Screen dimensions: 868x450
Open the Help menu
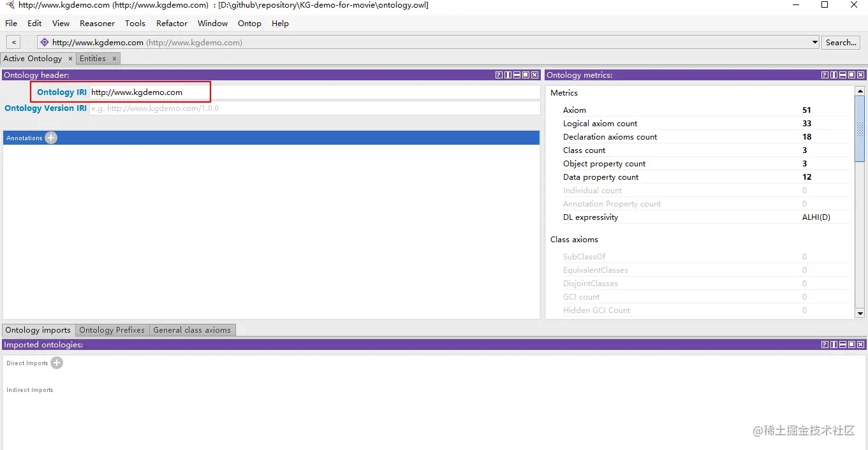280,24
